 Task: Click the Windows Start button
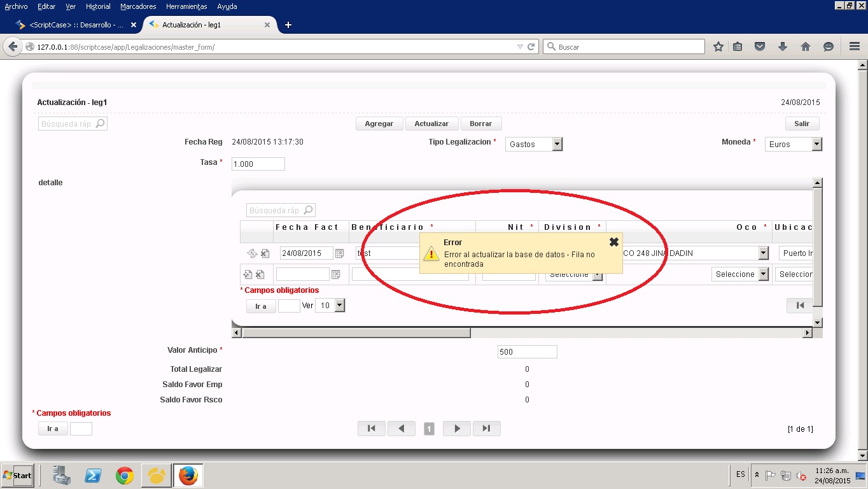(18, 476)
